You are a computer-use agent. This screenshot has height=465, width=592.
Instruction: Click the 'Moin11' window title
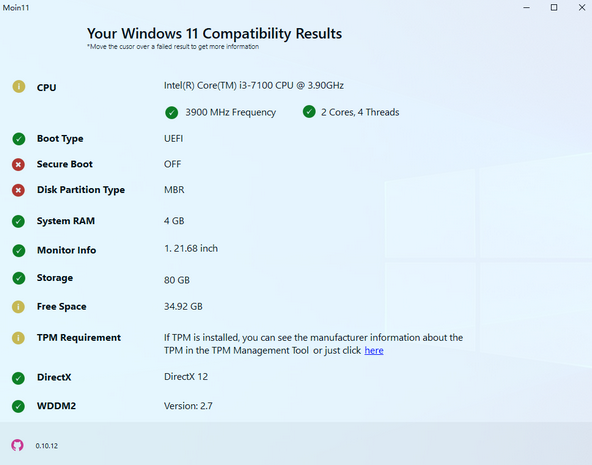(x=16, y=8)
